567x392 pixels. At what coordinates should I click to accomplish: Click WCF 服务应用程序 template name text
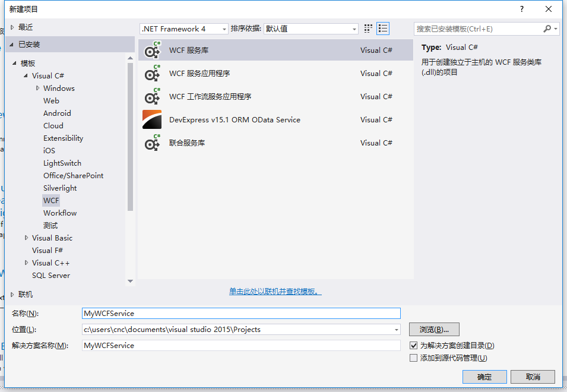point(199,74)
